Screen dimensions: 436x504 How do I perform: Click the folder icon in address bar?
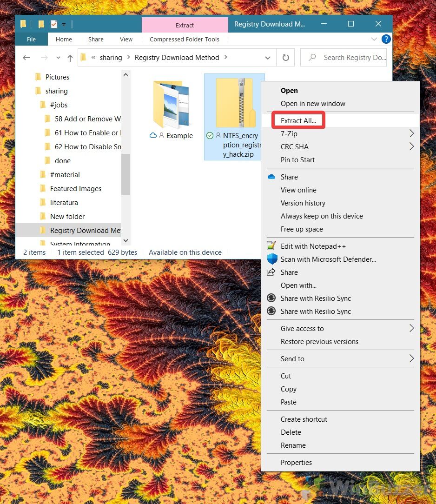[x=84, y=58]
